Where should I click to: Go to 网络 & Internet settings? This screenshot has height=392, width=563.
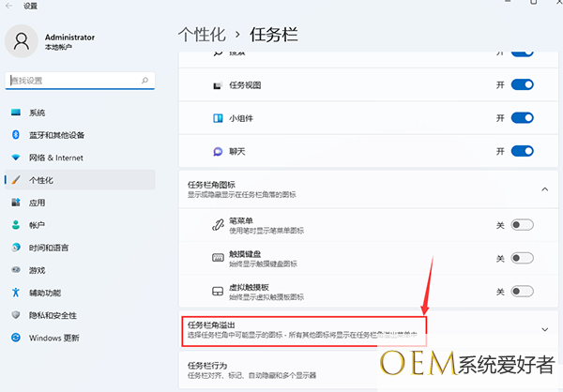(56, 158)
